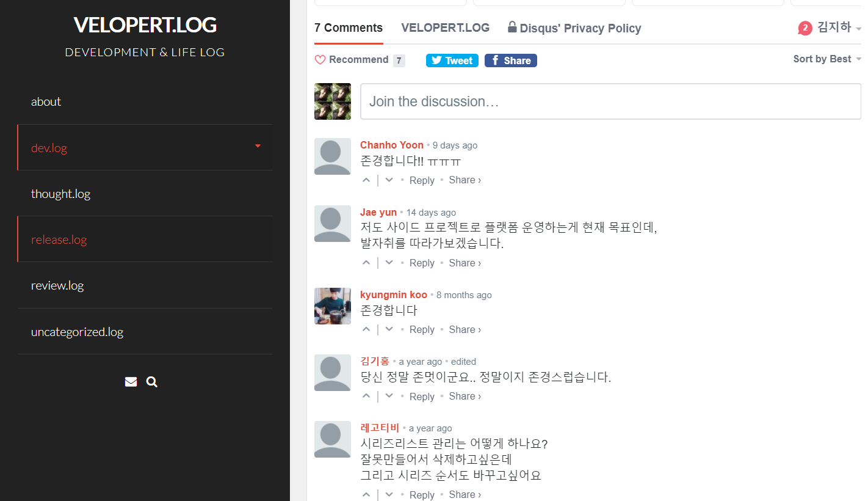Open the VELOPERT.LOG community tab
Image resolution: width=868 pixels, height=501 pixels.
446,27
